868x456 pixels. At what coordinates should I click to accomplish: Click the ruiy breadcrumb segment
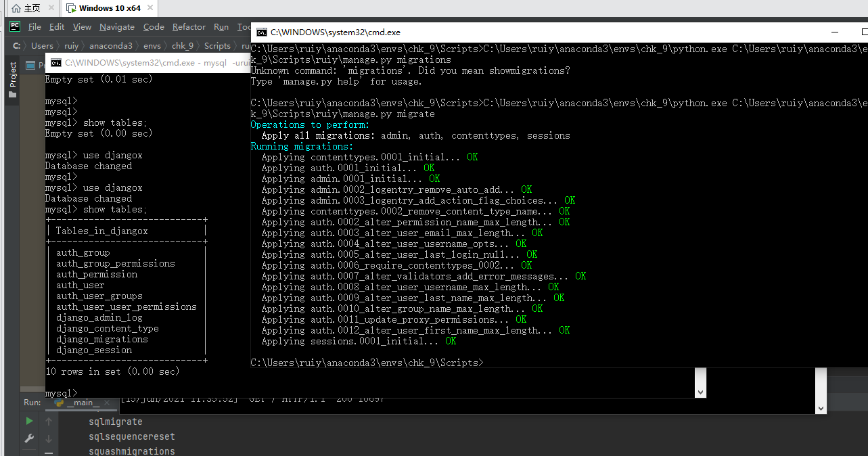pyautogui.click(x=71, y=46)
